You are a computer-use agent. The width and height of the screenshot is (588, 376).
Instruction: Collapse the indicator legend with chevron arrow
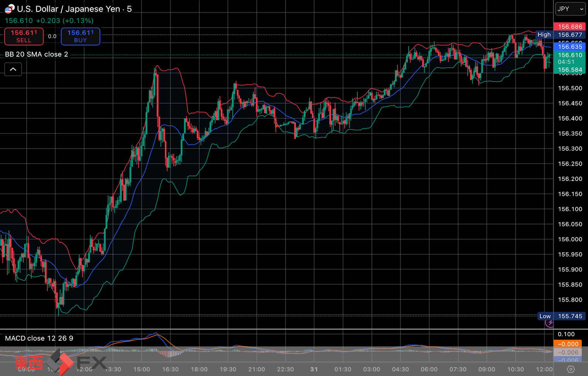(x=13, y=69)
